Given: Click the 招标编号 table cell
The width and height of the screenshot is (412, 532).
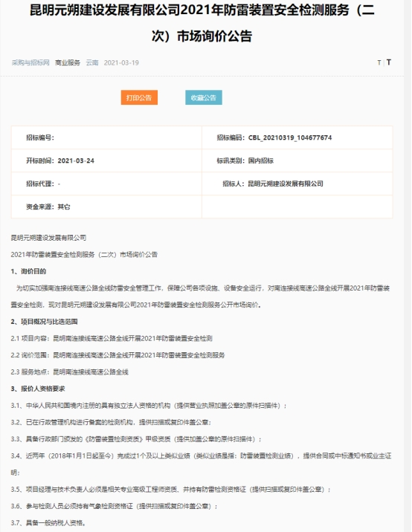Looking at the screenshot, I should coord(106,137).
